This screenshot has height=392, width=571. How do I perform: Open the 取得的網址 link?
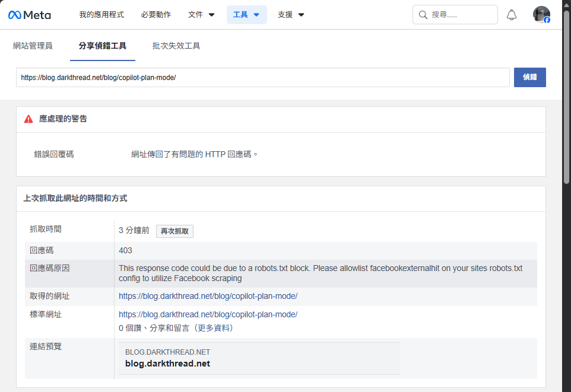[208, 296]
